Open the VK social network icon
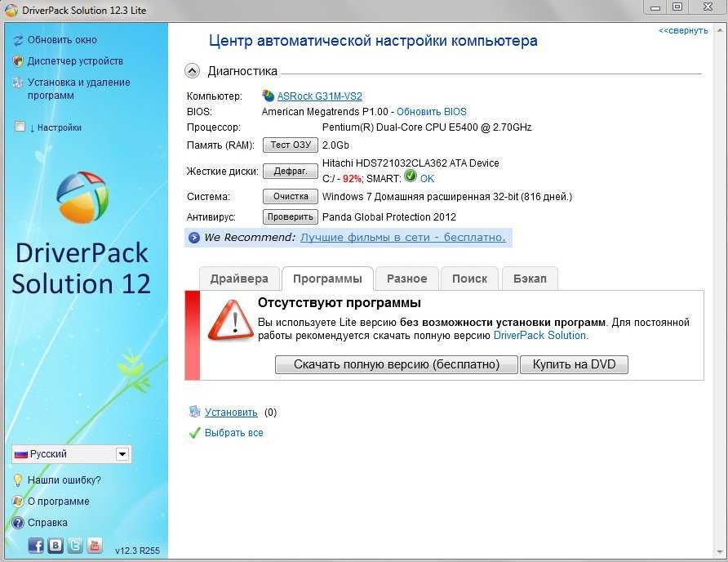 pos(55,546)
